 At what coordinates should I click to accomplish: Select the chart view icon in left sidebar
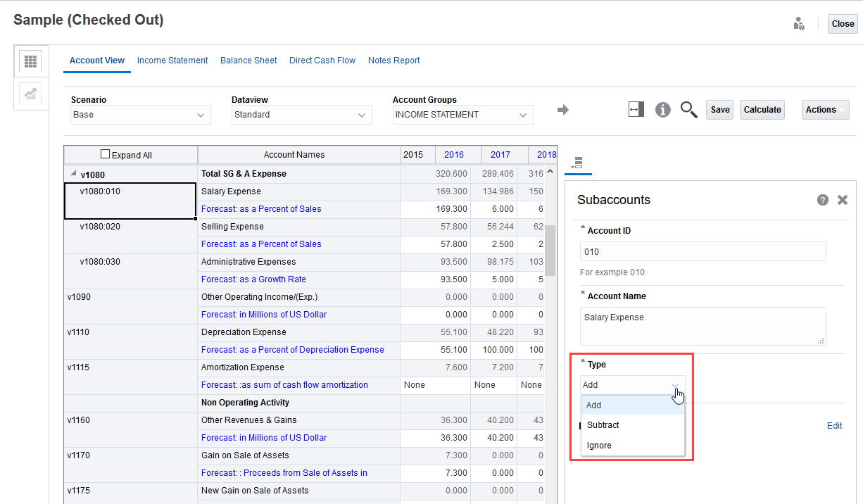click(x=30, y=94)
